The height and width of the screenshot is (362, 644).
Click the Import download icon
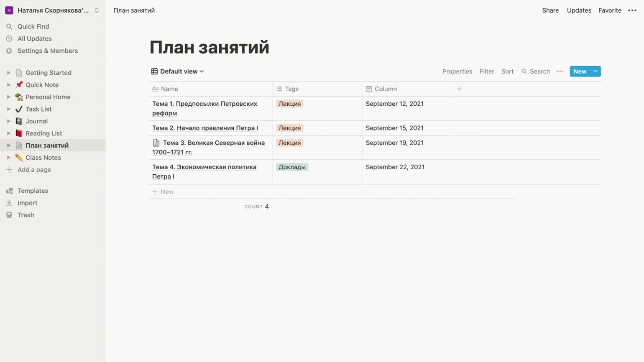click(x=9, y=203)
